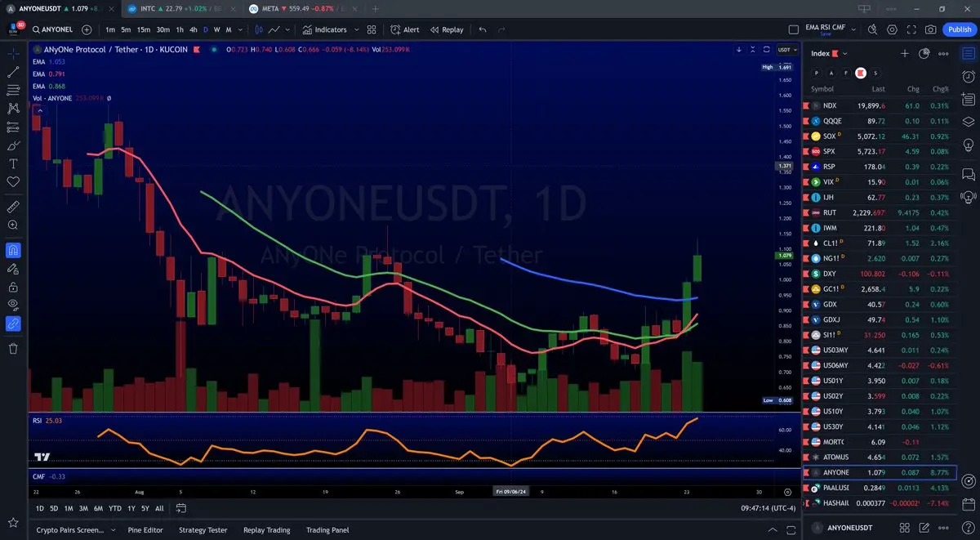Add symbol to watchlist
This screenshot has height=540, width=980.
tap(905, 53)
